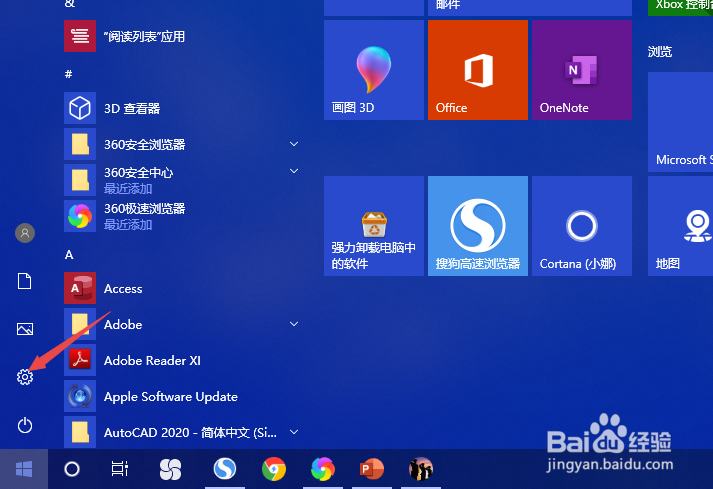Click the Windows Start button
713x489 pixels.
point(24,469)
